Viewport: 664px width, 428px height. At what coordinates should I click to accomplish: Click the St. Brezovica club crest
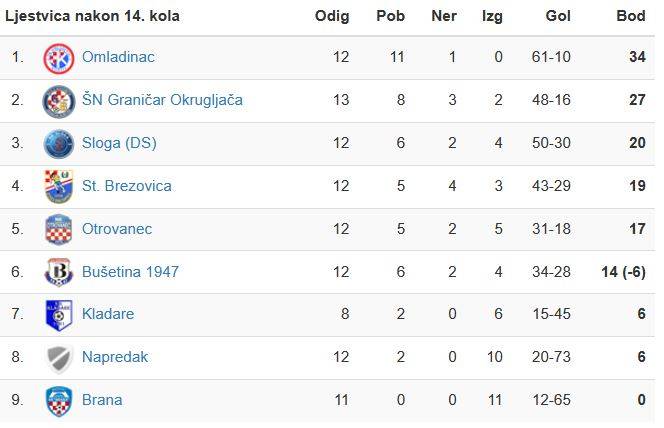coord(59,186)
